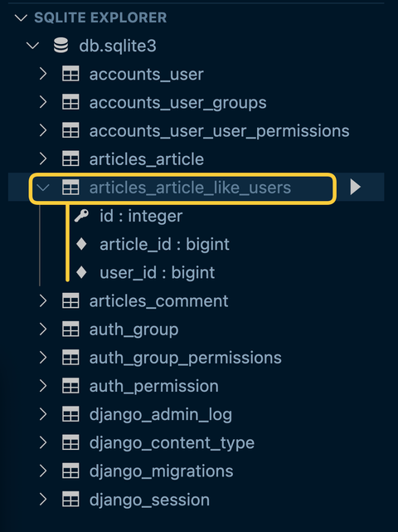Expand the accounts_user_user_permissions chevron

(x=43, y=130)
